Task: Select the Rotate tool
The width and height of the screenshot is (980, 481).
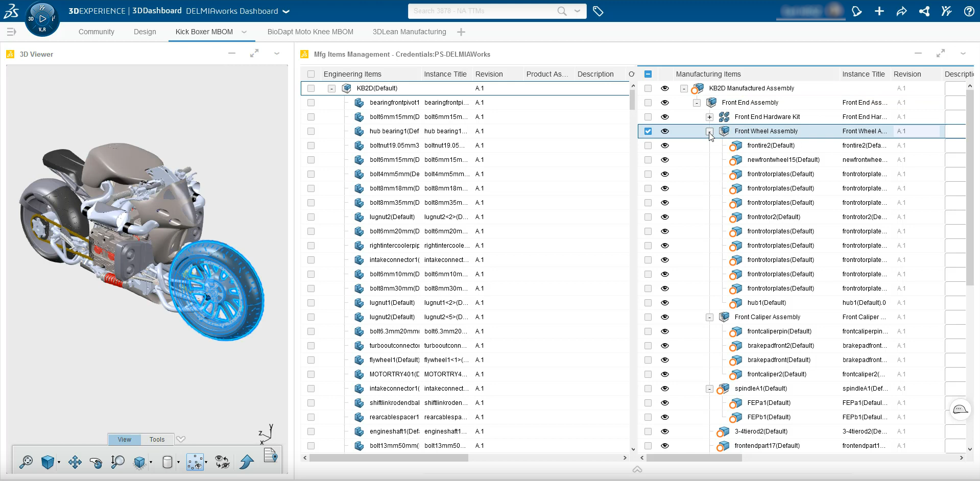Action: [x=96, y=462]
